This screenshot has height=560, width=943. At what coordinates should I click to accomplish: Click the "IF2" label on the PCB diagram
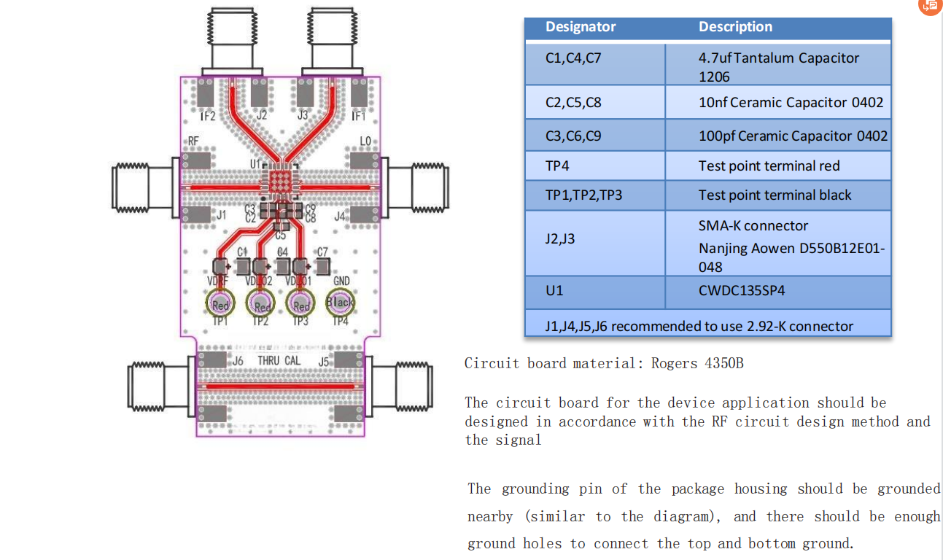(207, 116)
